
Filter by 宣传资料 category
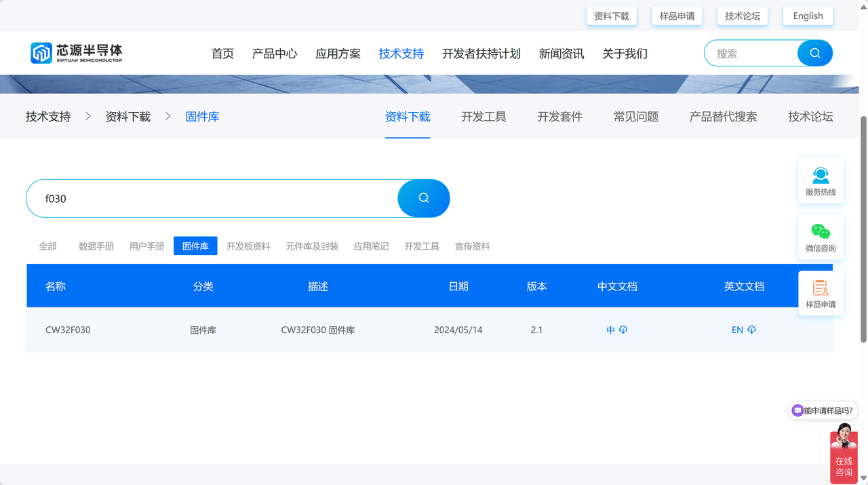click(473, 246)
